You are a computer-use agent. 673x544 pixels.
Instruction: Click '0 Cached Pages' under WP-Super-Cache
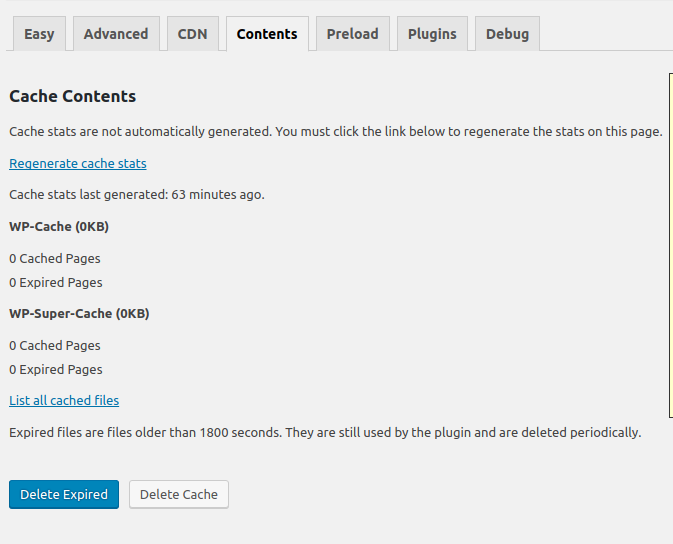point(55,345)
